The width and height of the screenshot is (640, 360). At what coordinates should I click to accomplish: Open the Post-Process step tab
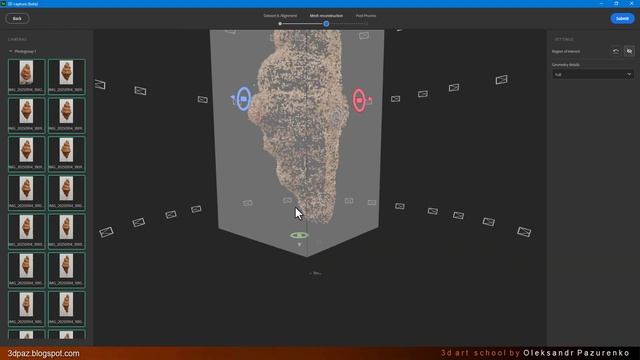pos(366,16)
